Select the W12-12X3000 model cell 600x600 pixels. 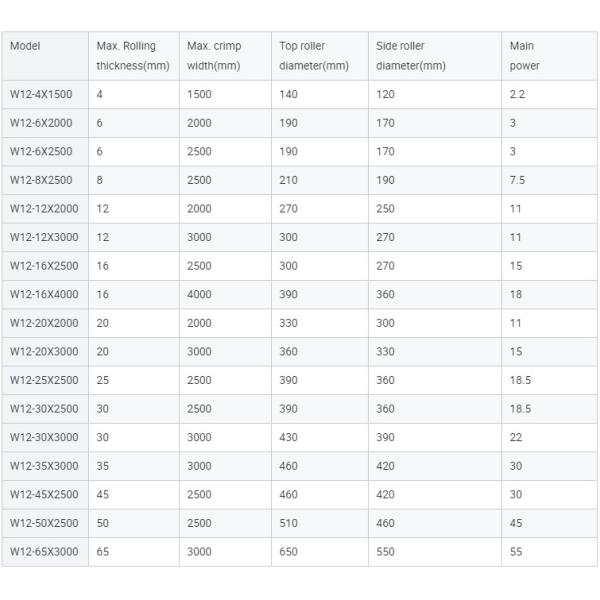pos(44,238)
